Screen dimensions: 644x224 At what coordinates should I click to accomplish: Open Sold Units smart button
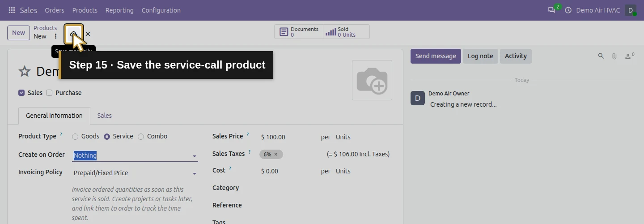pyautogui.click(x=346, y=32)
